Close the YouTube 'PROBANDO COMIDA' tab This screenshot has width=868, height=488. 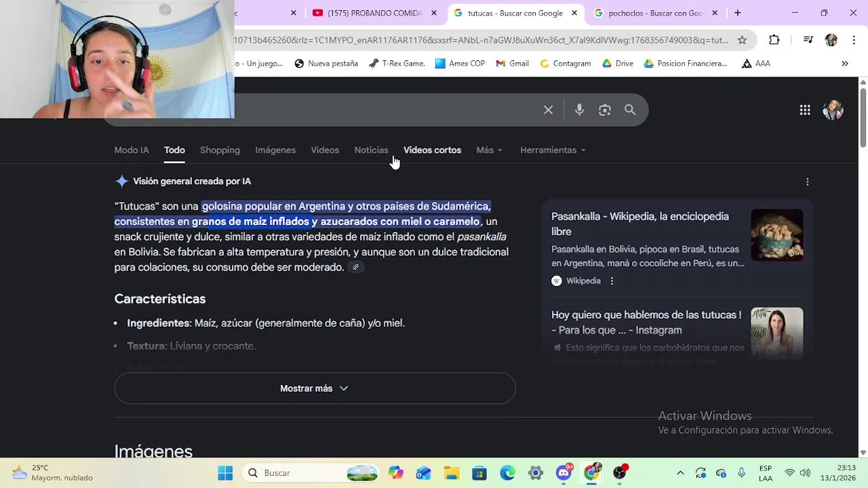(x=434, y=13)
